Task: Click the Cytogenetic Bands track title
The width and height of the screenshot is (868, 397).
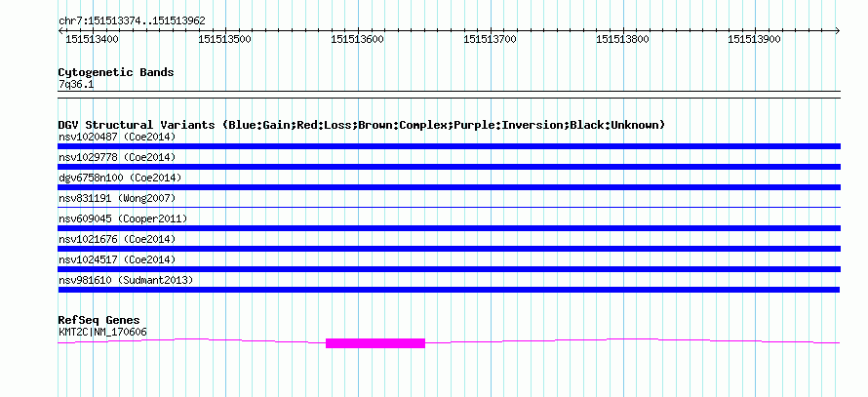Action: coord(116,72)
